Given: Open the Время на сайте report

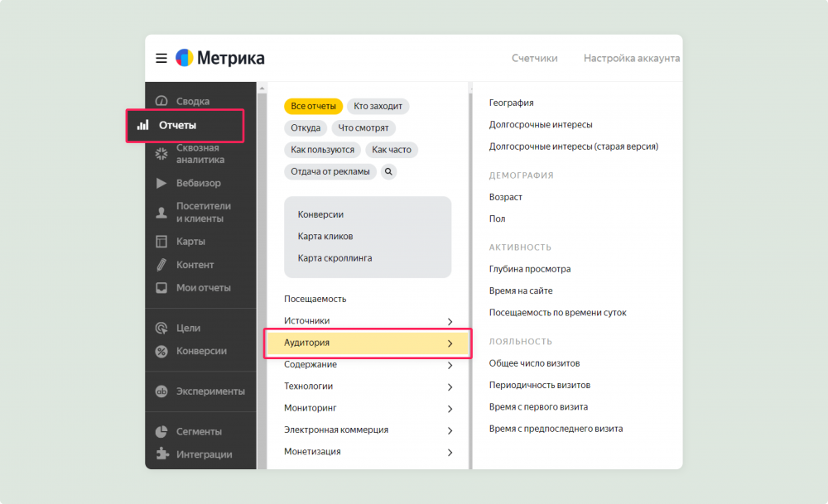Looking at the screenshot, I should pos(521,290).
